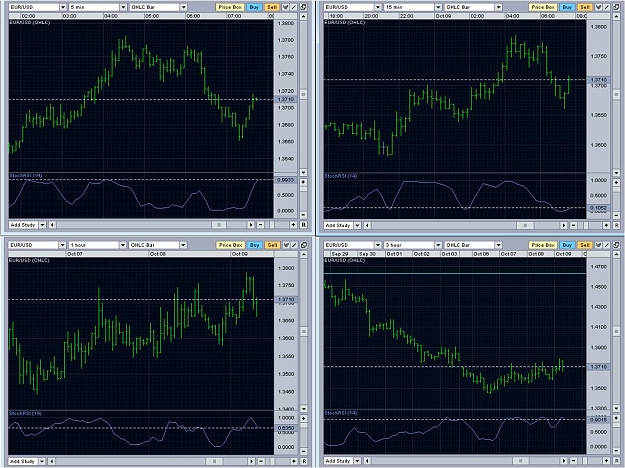
Task: Open the cursor tool icon in 5 min chart
Action: [x=286, y=7]
